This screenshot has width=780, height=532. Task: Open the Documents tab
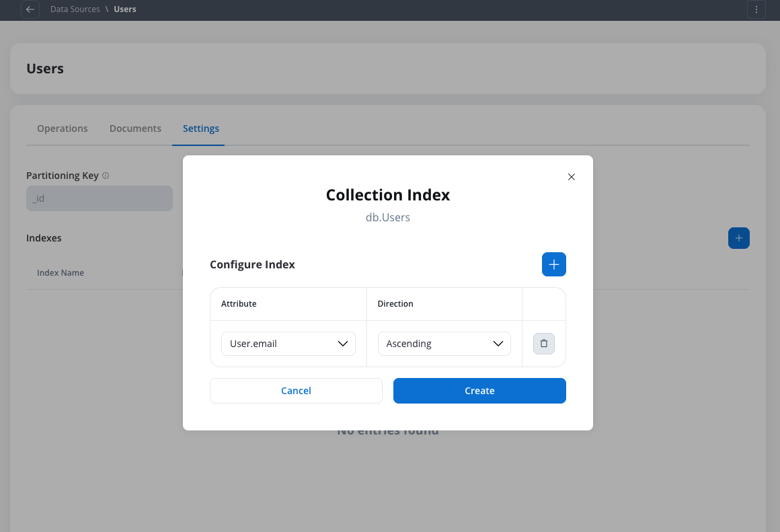pos(135,128)
